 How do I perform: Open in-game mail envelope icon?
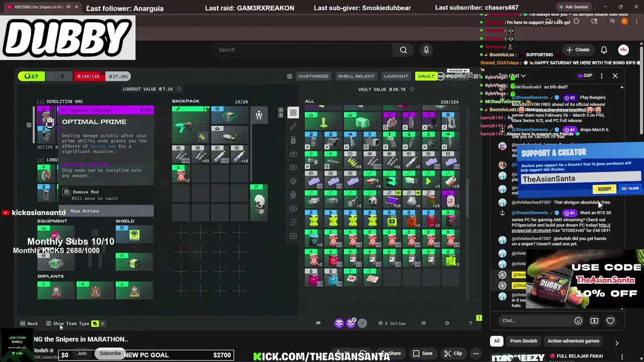pyautogui.click(x=423, y=323)
